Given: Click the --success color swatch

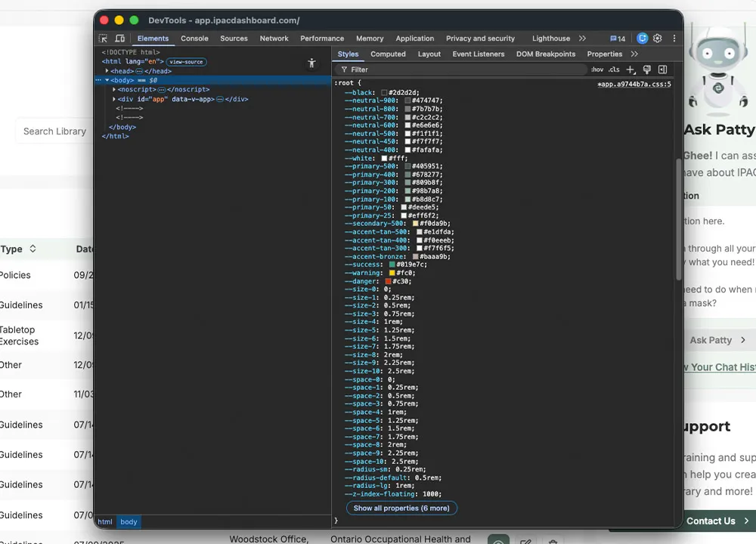Looking at the screenshot, I should point(392,264).
